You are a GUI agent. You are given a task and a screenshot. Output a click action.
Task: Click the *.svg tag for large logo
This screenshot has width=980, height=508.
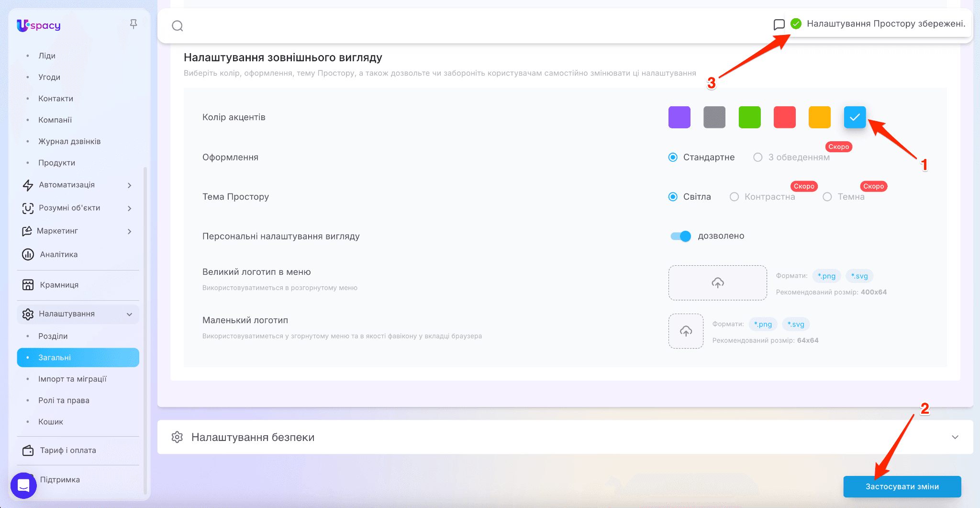(x=859, y=276)
